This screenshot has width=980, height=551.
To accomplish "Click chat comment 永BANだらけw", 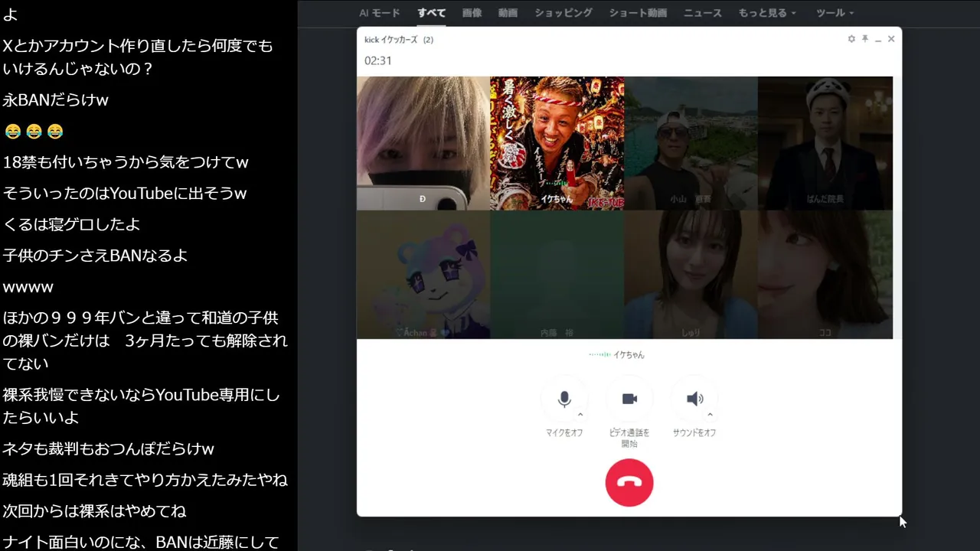I will 56,99.
